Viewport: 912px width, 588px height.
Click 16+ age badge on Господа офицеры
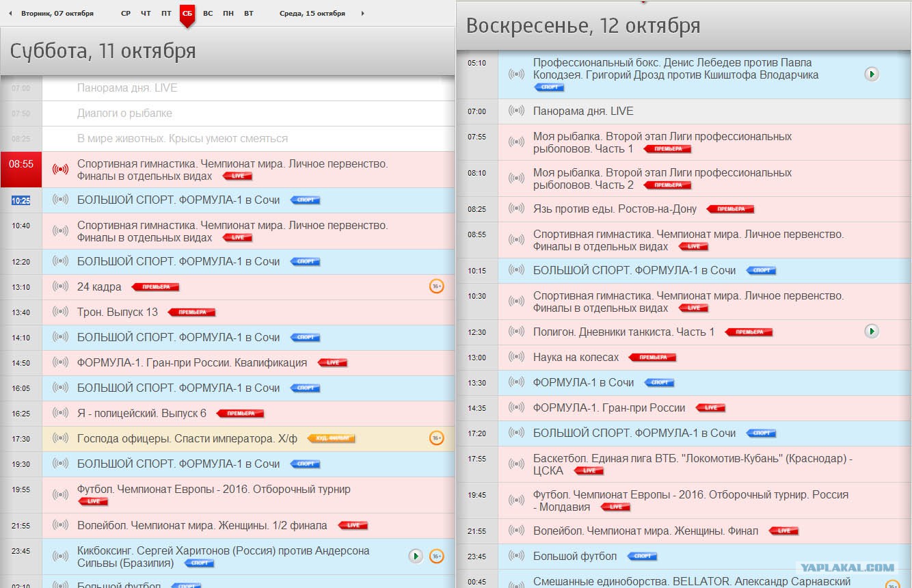[436, 438]
